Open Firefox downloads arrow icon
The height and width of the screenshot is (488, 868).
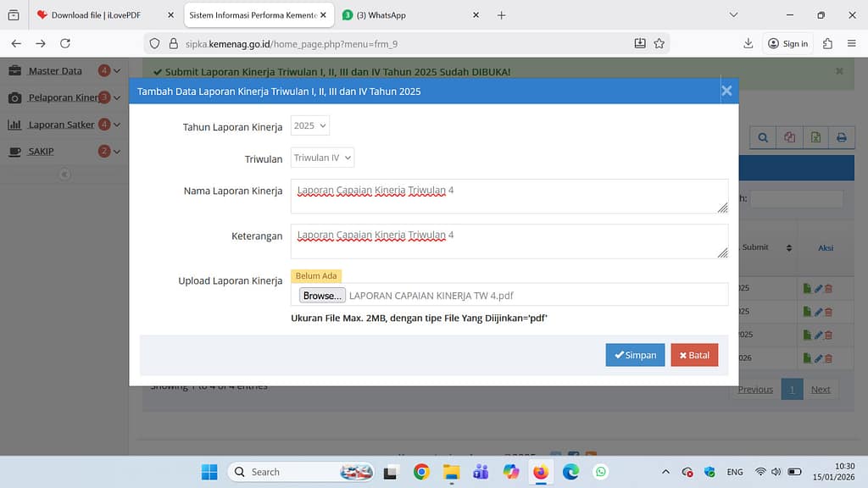(x=748, y=43)
